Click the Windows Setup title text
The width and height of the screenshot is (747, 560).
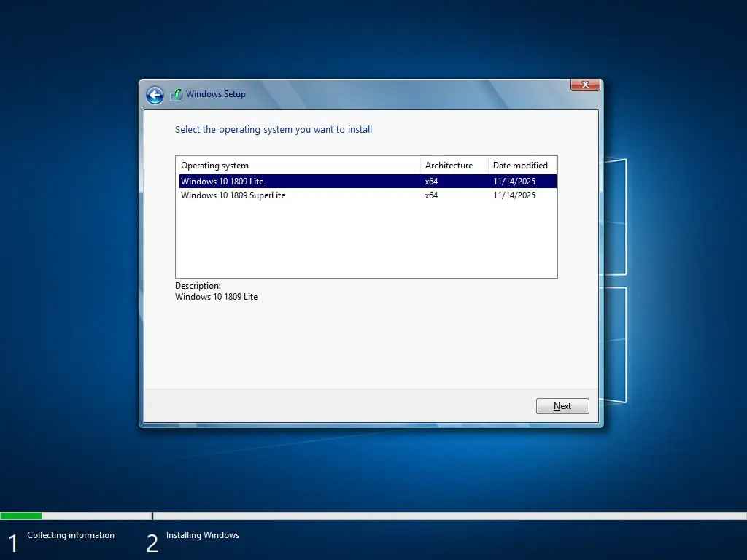[x=215, y=94]
